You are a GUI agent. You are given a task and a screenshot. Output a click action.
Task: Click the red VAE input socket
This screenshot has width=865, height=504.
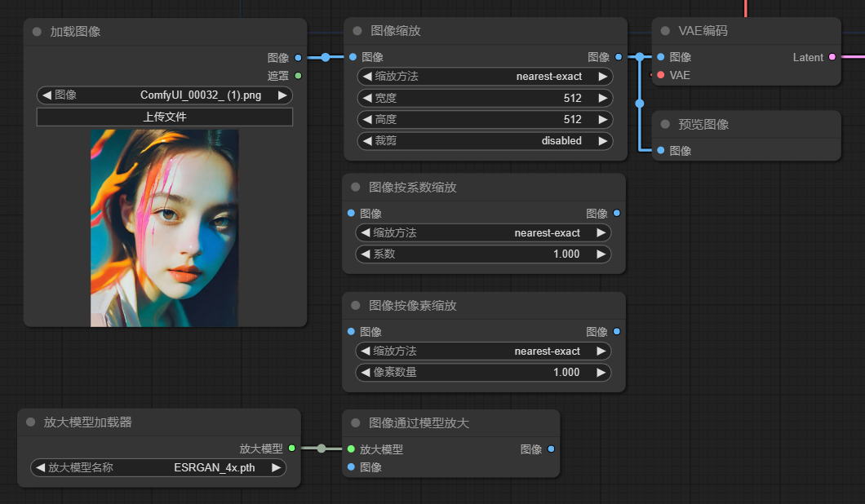pyautogui.click(x=660, y=75)
